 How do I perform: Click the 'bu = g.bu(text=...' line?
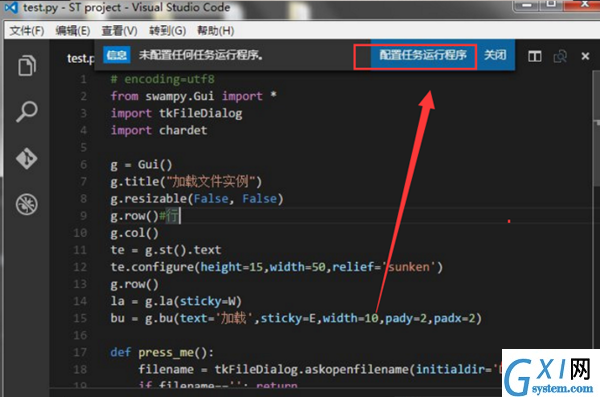coord(296,318)
